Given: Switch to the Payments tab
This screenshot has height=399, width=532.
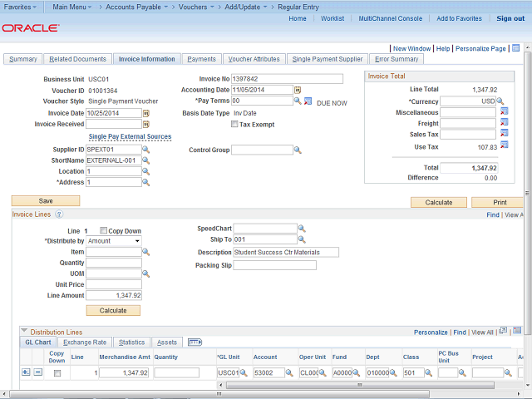Looking at the screenshot, I should (x=201, y=59).
